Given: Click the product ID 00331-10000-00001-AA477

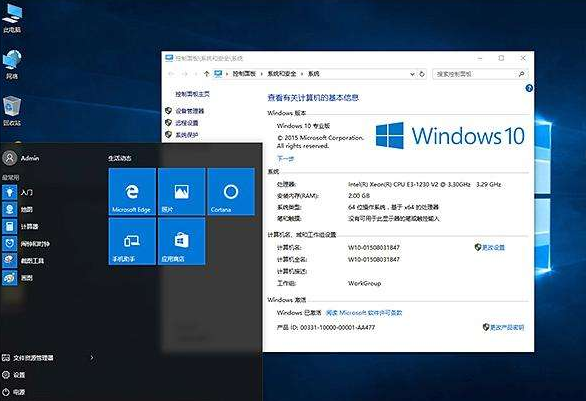Looking at the screenshot, I should pyautogui.click(x=326, y=327).
